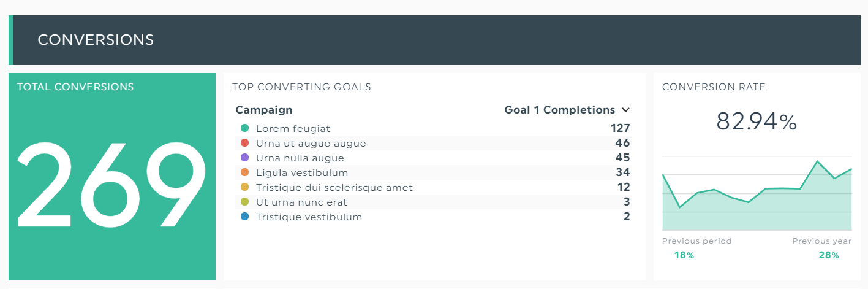Screen dimensions: 868x289
Task: Click the olive dot beside Ut urna nunc erat
Action: [x=245, y=202]
